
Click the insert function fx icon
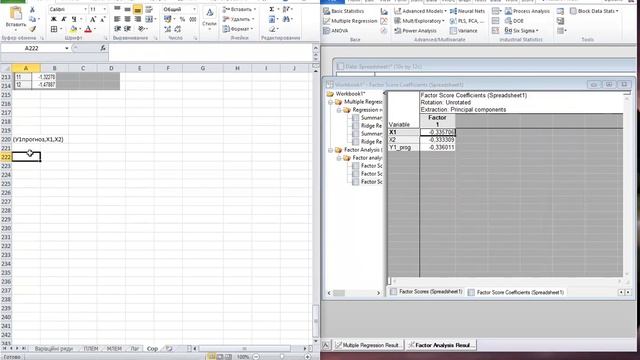pos(102,48)
